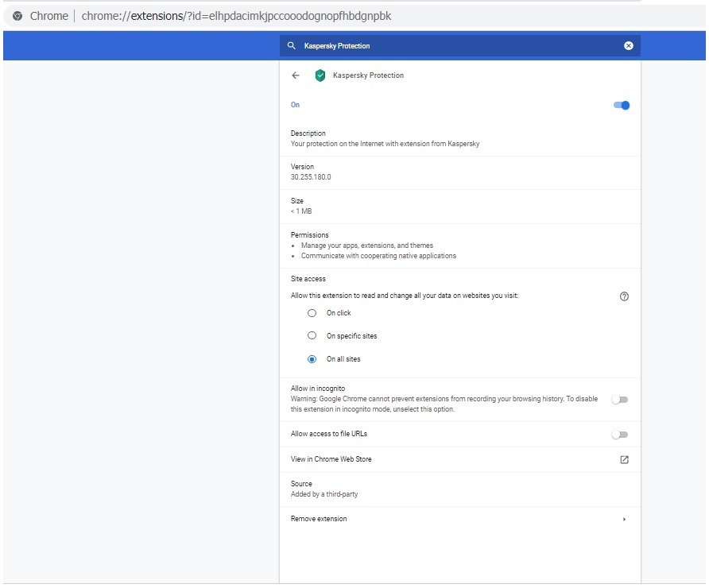Enable Allow access to file URLs

click(620, 435)
